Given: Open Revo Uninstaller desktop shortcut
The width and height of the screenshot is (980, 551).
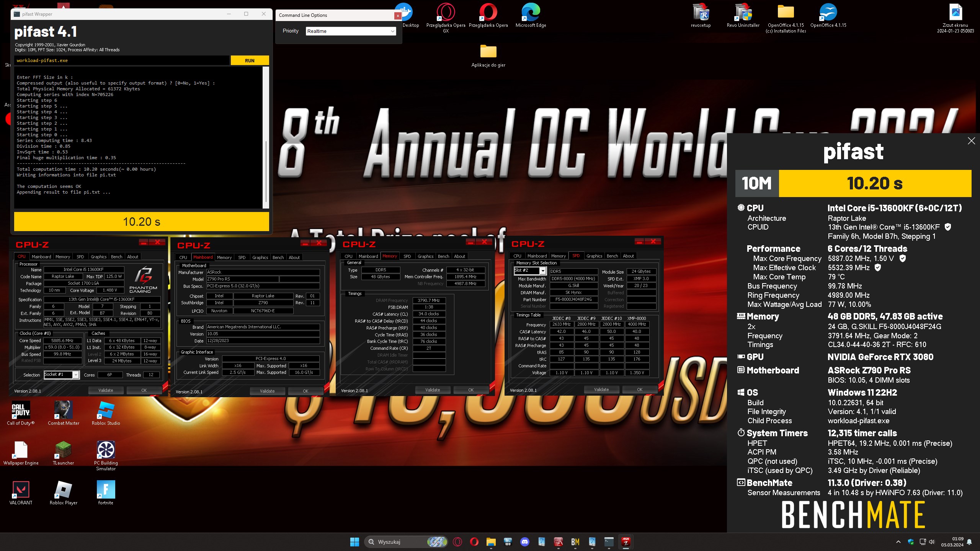Looking at the screenshot, I should pos(743,15).
